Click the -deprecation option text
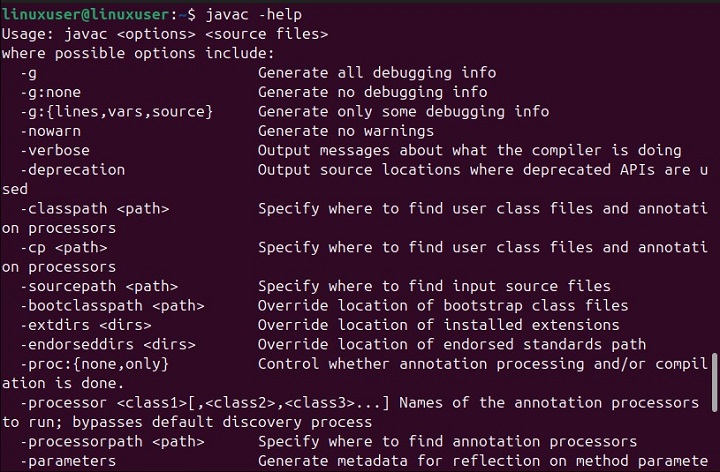720x472 pixels. pos(72,169)
